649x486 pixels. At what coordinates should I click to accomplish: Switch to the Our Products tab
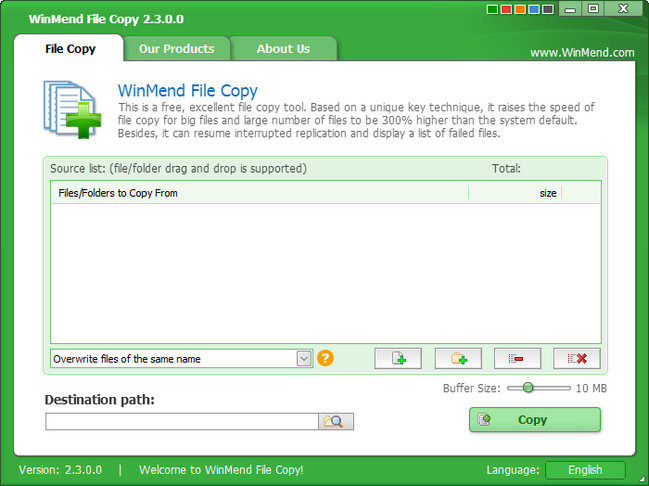pyautogui.click(x=176, y=48)
